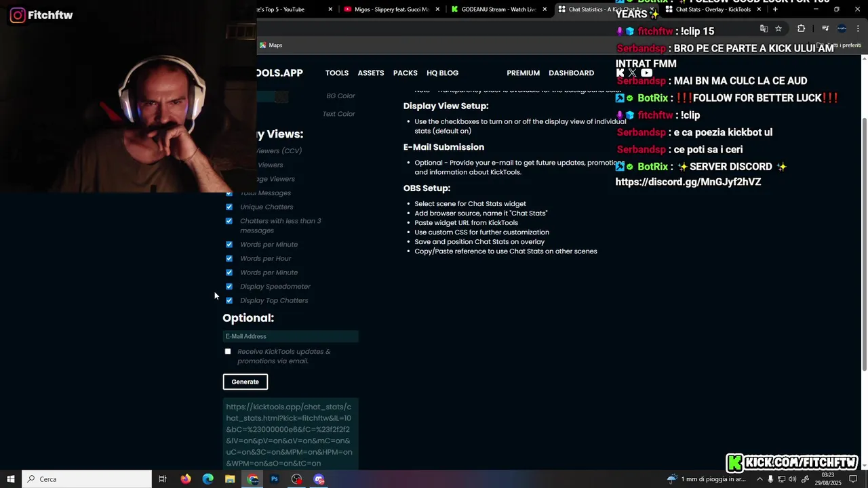Open the PREMIUM page
868x488 pixels.
click(524, 73)
